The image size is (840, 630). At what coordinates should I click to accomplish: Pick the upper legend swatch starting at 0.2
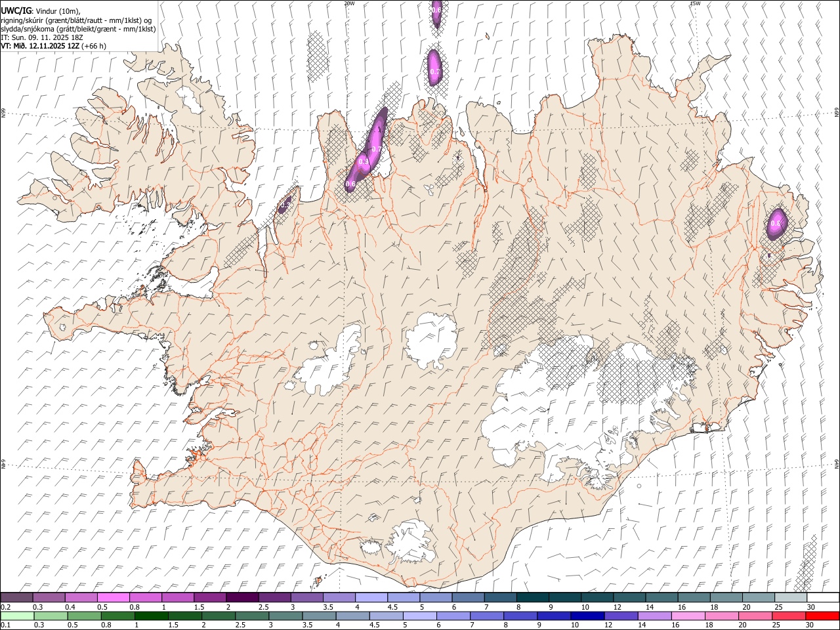point(16,598)
